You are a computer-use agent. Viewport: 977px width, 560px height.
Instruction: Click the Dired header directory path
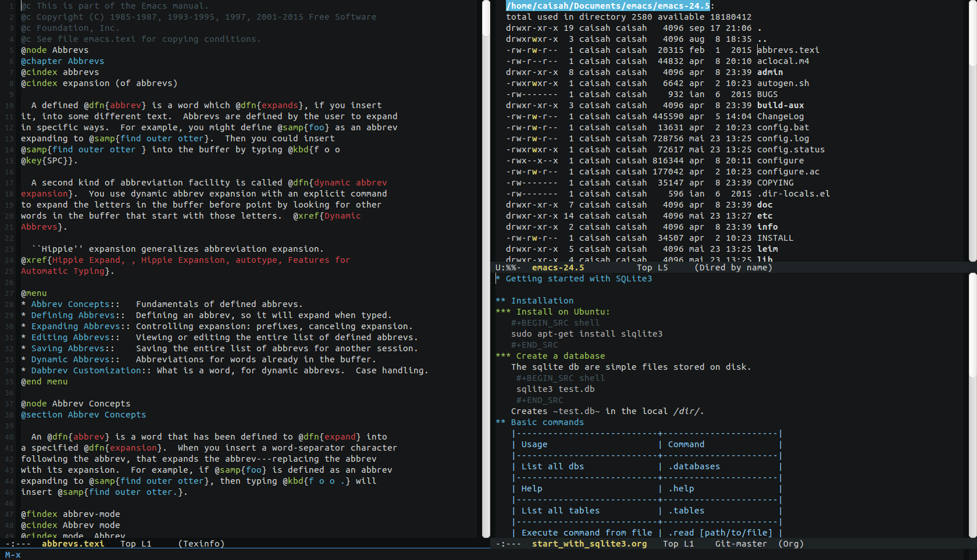click(x=608, y=6)
